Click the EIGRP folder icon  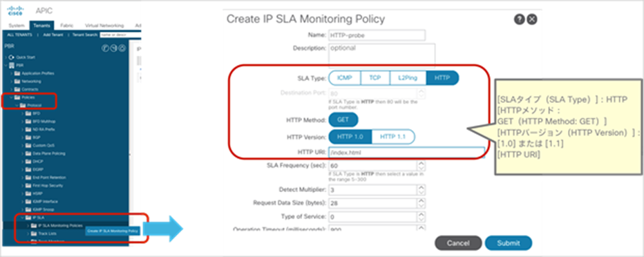pyautogui.click(x=28, y=169)
